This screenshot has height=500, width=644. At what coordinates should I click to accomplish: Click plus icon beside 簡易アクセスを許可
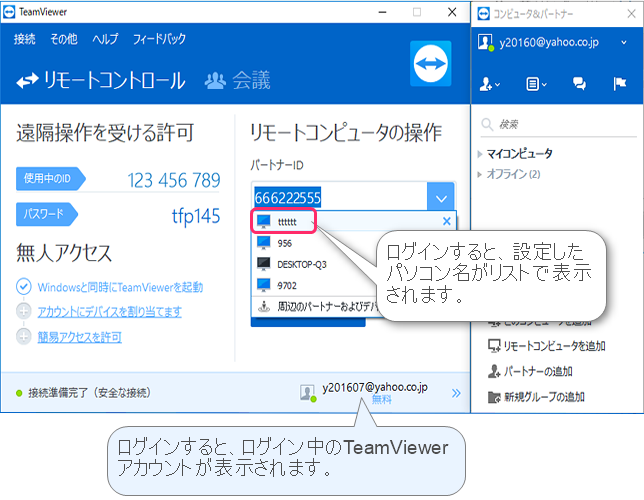pyautogui.click(x=23, y=336)
